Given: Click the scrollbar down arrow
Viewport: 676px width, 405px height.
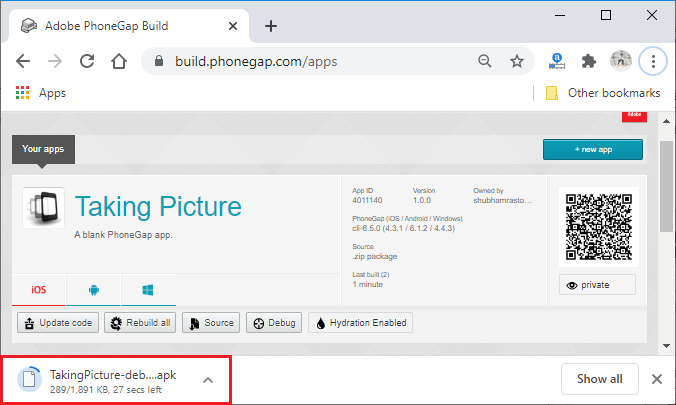Looking at the screenshot, I should coord(667,345).
